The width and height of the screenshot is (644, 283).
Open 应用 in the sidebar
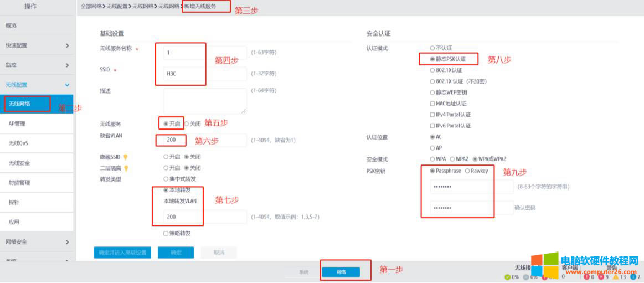[37, 222]
